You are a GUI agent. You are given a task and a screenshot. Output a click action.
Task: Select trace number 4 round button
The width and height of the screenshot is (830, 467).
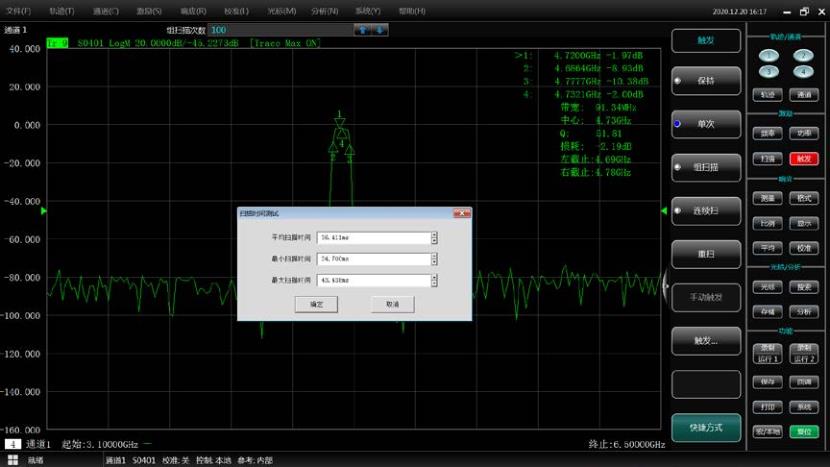803,72
